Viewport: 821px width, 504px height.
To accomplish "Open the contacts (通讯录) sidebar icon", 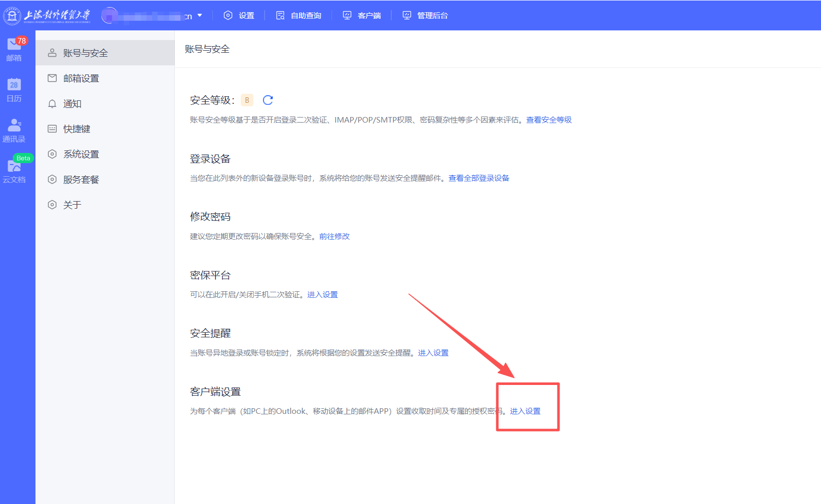I will point(14,130).
